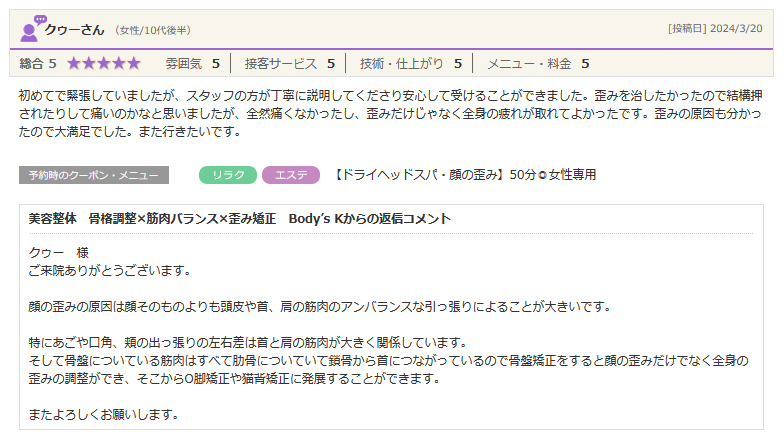The width and height of the screenshot is (784, 435).
Task: Click the gray 予約時のクーポン・メニュー label
Action: click(93, 175)
